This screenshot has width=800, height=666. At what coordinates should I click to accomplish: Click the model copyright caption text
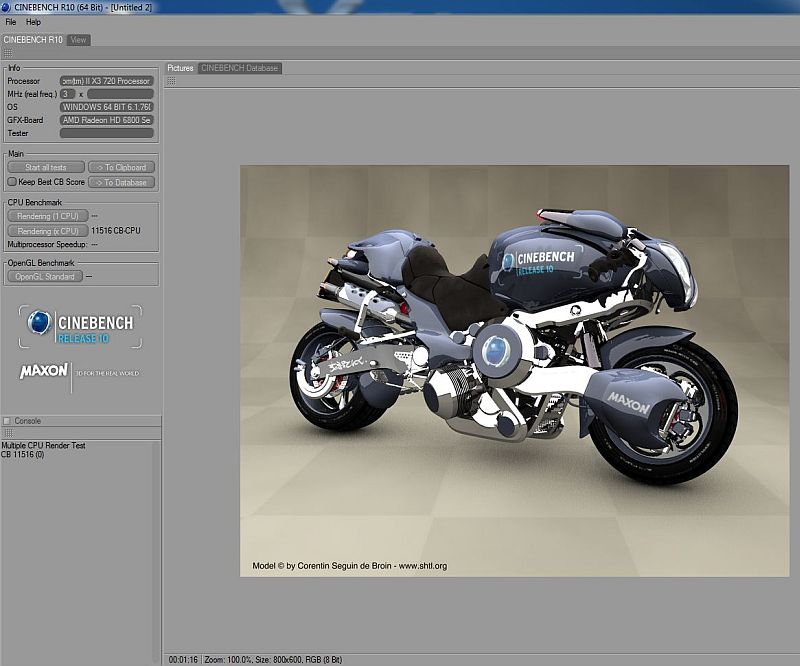click(349, 565)
